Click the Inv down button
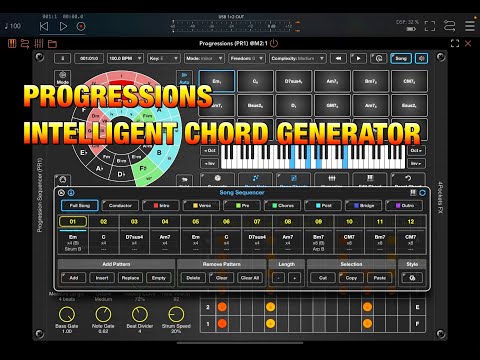 coord(210,163)
